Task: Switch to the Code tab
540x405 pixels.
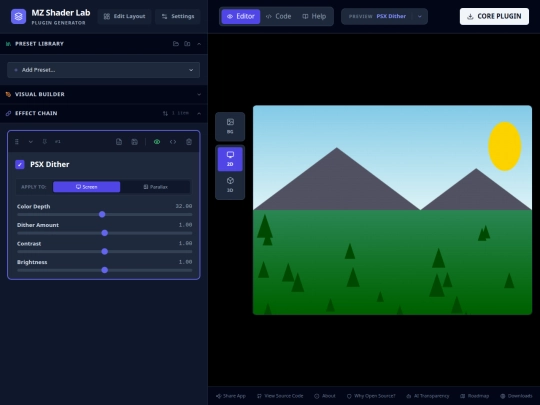Action: click(278, 16)
